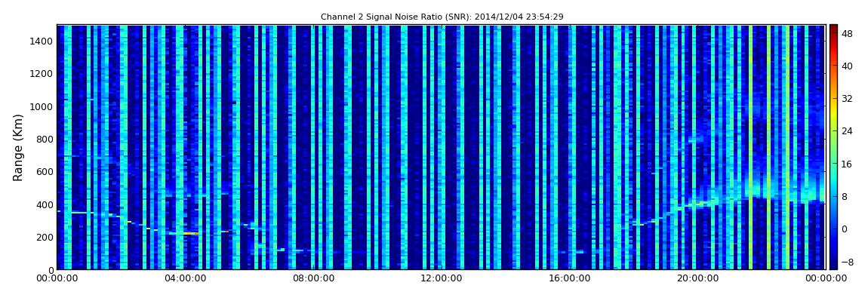This screenshot has width=868, height=307.
Task: Click the 12:00:00 time axis label
Action: point(442,279)
